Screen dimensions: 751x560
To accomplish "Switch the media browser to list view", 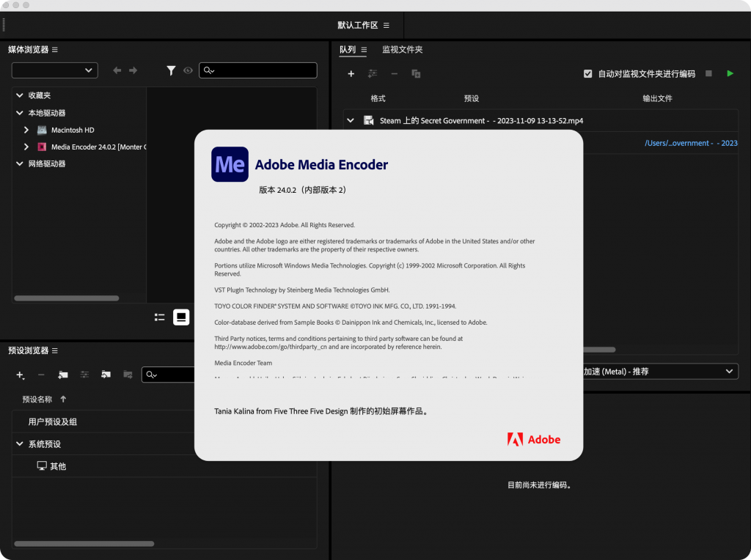I will click(x=159, y=317).
